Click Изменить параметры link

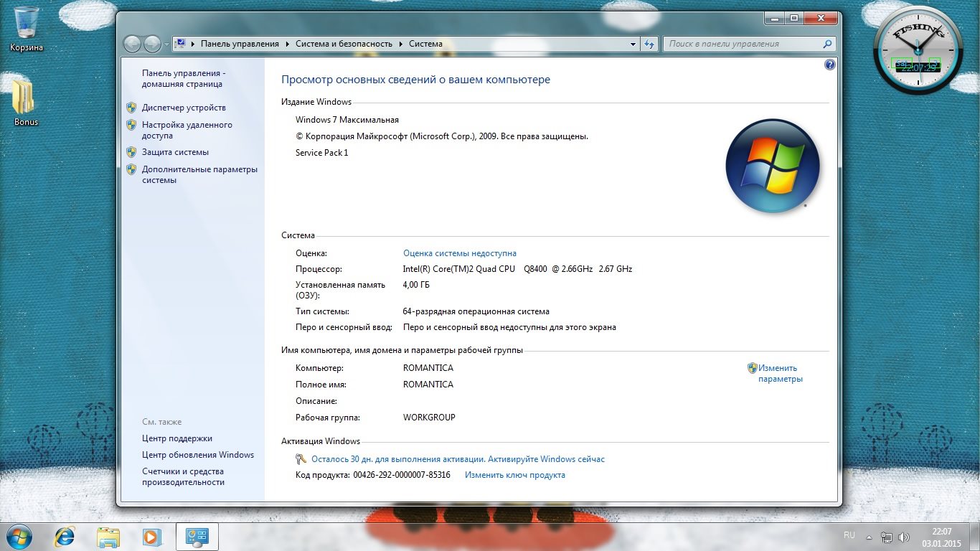tap(781, 373)
